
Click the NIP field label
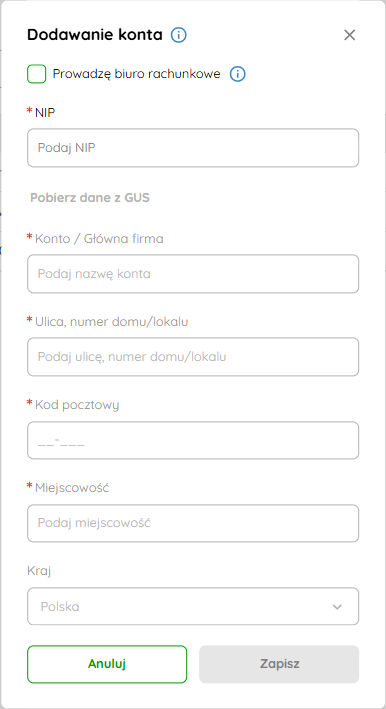point(45,112)
